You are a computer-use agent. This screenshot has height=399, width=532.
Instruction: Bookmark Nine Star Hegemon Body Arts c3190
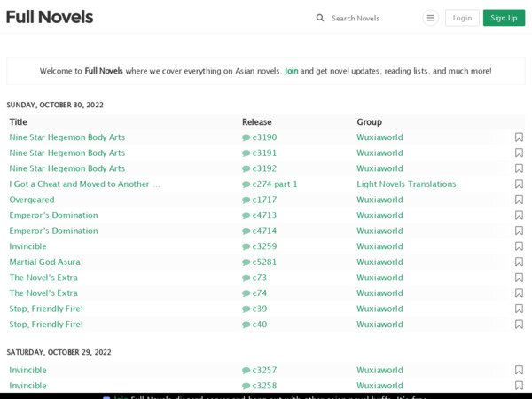[x=519, y=137]
